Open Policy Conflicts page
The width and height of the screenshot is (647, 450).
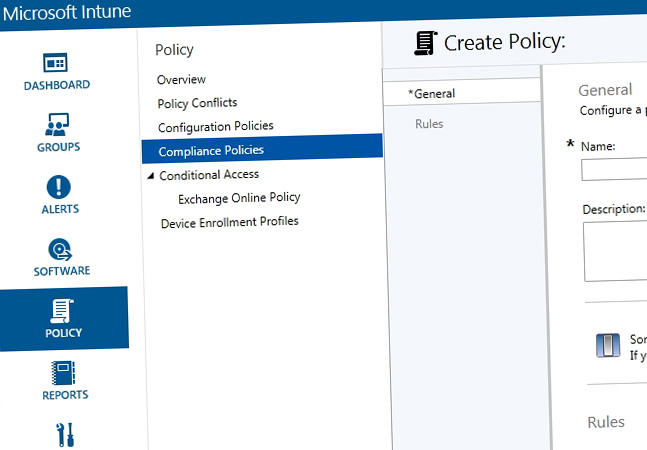coord(197,103)
